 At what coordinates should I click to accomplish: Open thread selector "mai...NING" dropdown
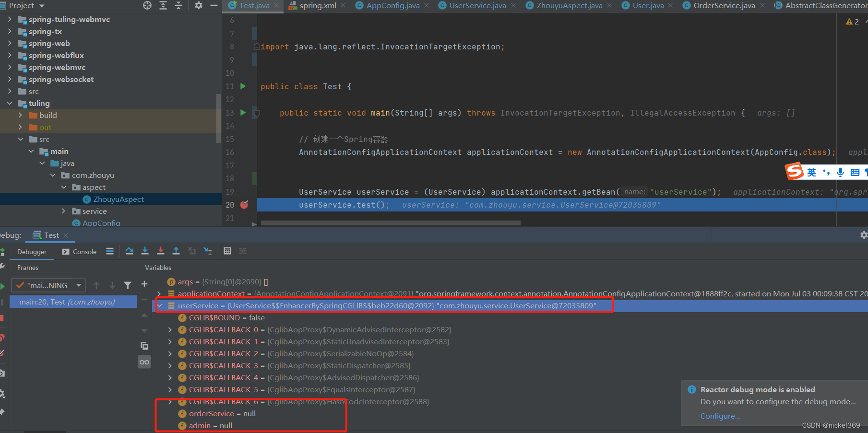[x=48, y=285]
